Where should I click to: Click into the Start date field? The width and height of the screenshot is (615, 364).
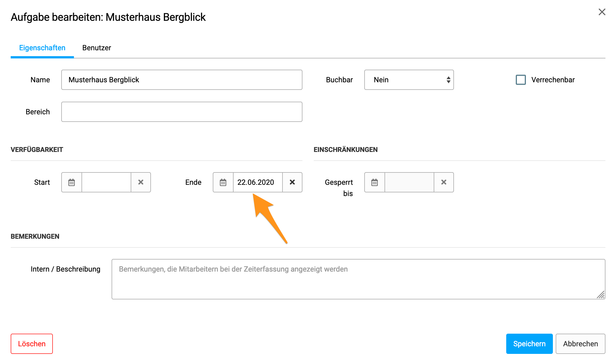107,182
